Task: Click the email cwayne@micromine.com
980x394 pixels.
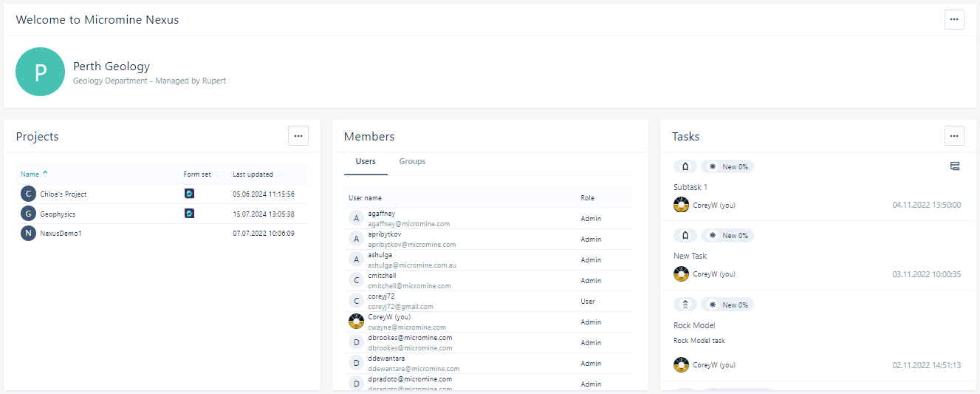Action: click(407, 327)
